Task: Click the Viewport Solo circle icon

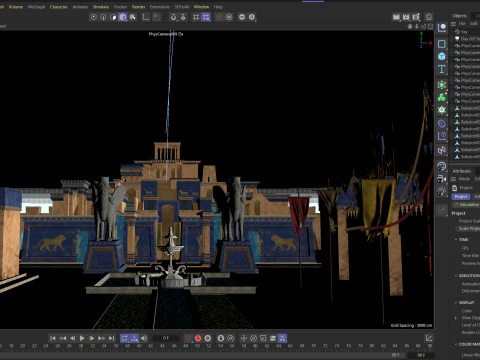Action: pos(242,17)
